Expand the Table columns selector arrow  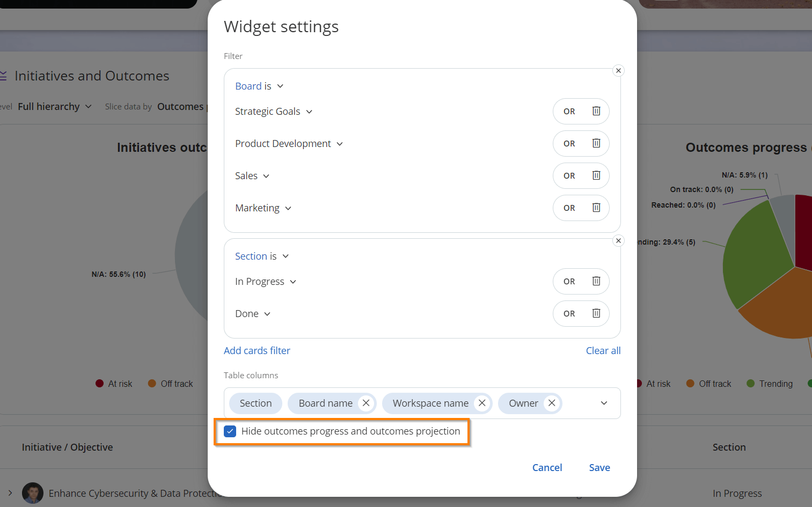(x=604, y=403)
